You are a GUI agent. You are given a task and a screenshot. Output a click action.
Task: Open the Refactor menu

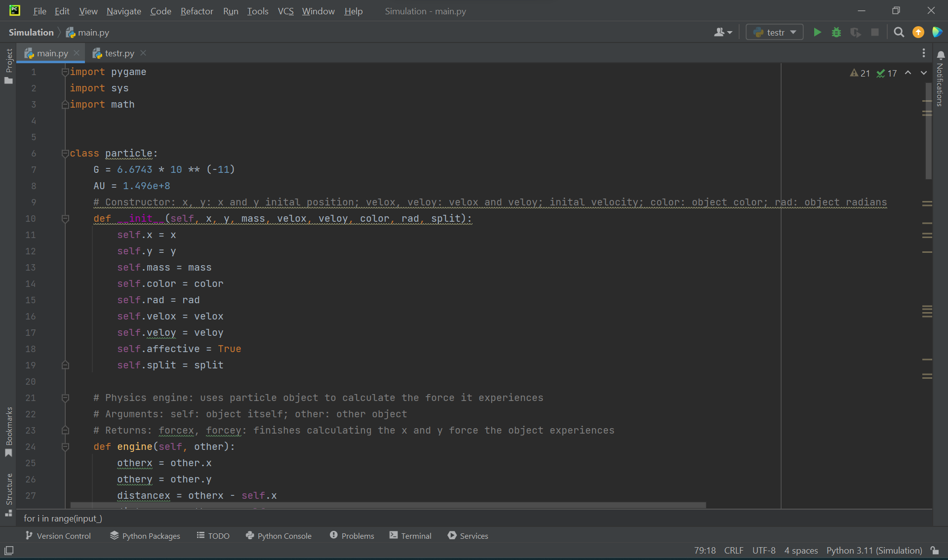[x=197, y=11]
